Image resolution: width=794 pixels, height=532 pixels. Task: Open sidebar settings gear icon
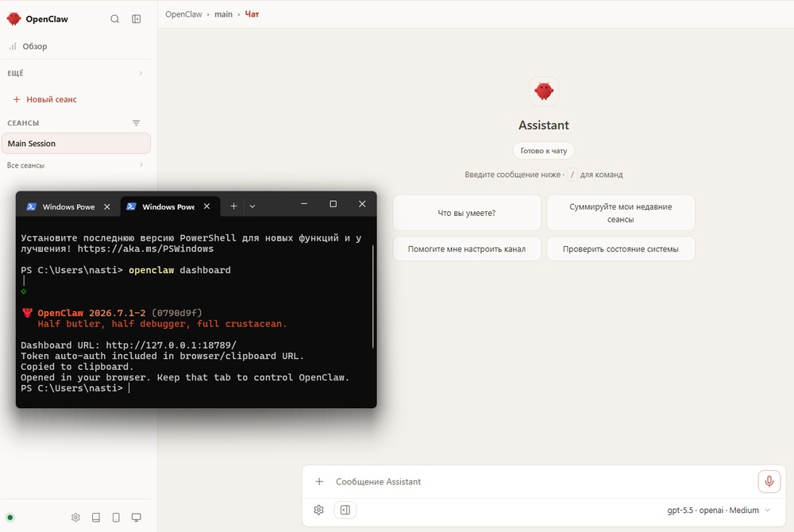click(75, 518)
